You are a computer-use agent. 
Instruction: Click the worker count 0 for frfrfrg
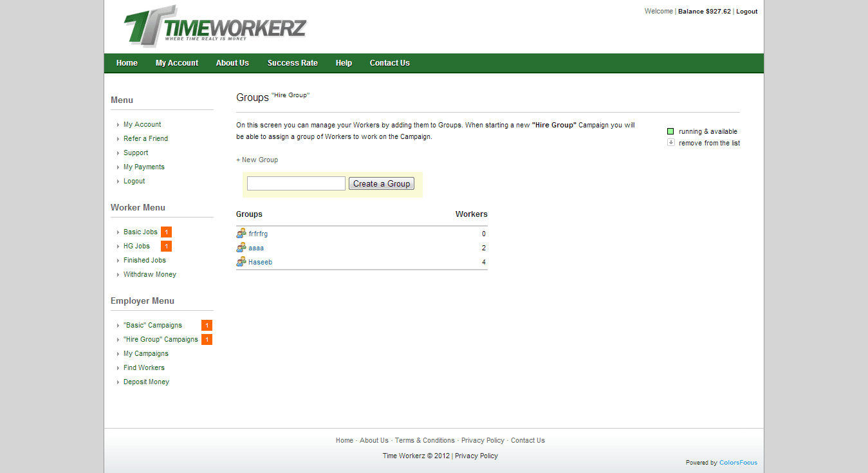point(484,234)
